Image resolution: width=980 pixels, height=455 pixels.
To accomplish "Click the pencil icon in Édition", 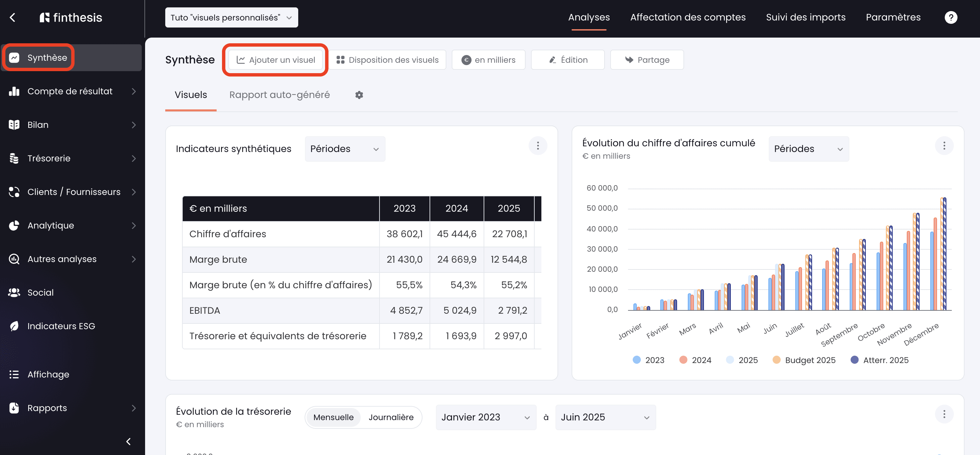I will [x=553, y=60].
